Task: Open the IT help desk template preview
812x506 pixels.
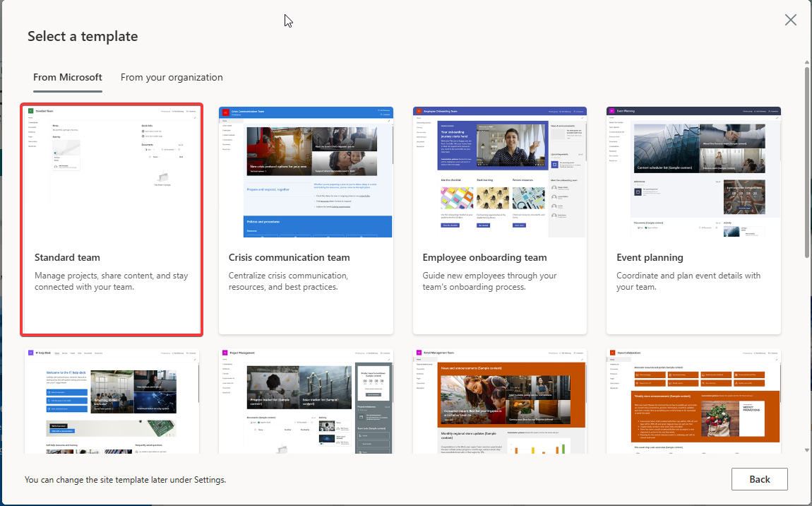Action: [112, 401]
